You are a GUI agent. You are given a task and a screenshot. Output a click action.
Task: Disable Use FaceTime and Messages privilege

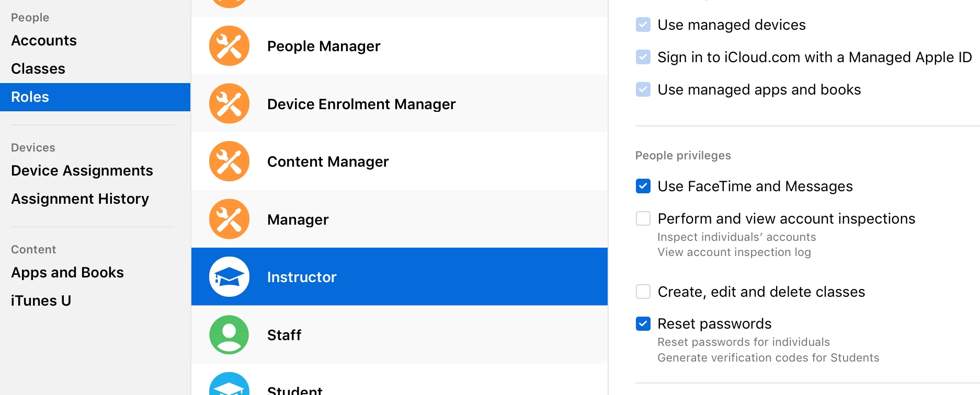(643, 186)
